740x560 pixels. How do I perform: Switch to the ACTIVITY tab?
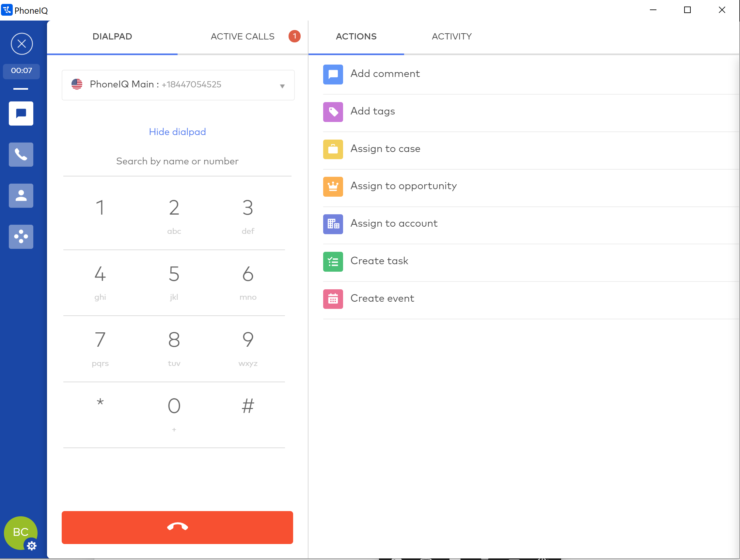coord(452,37)
